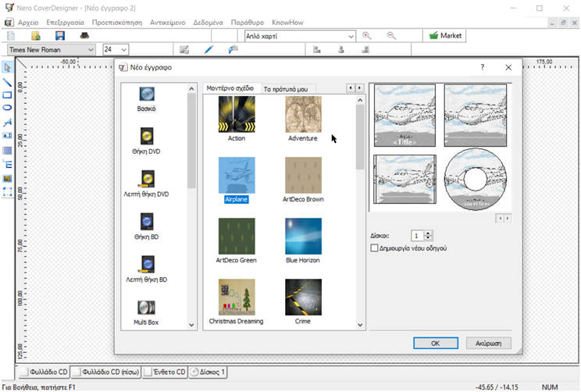This screenshot has width=581, height=392.
Task: Click the document type list scroll down arrow
Action: click(191, 325)
